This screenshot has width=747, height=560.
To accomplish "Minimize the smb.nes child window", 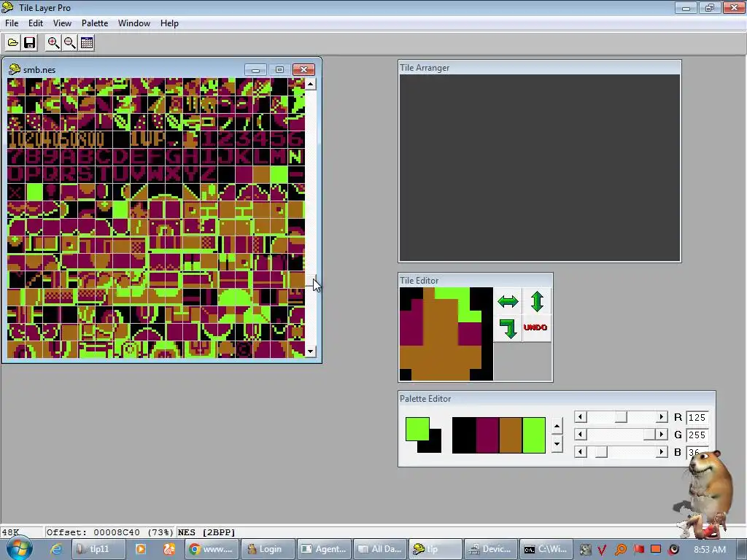I will 255,70.
